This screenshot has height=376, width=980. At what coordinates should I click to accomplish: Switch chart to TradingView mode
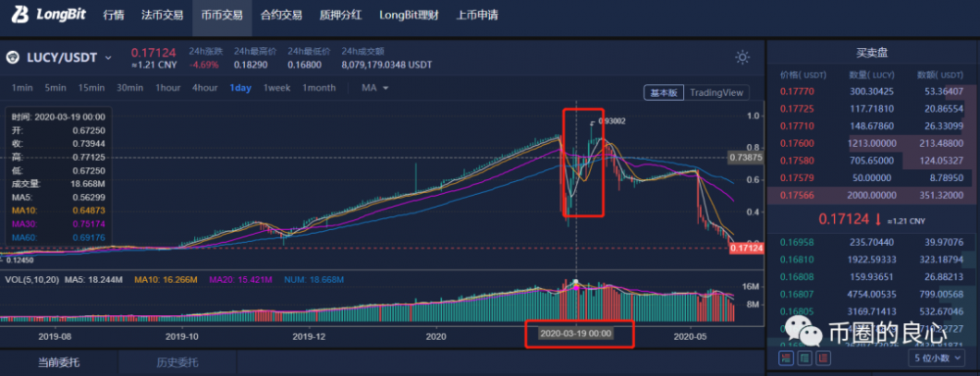[716, 92]
